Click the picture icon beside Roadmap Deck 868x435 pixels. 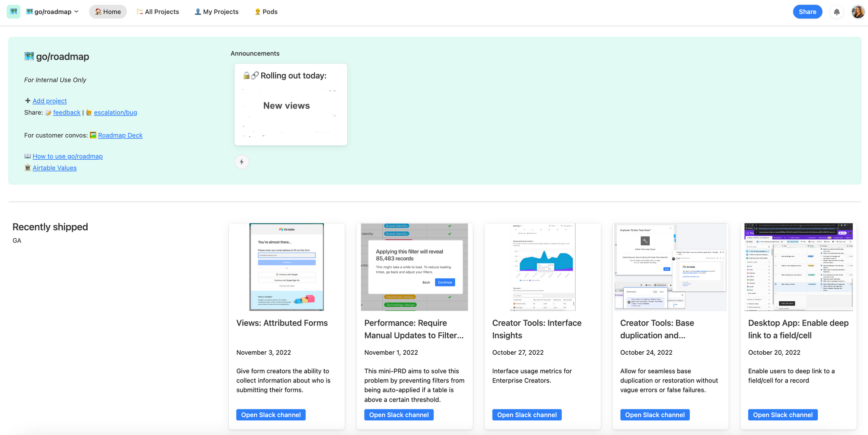(x=93, y=135)
